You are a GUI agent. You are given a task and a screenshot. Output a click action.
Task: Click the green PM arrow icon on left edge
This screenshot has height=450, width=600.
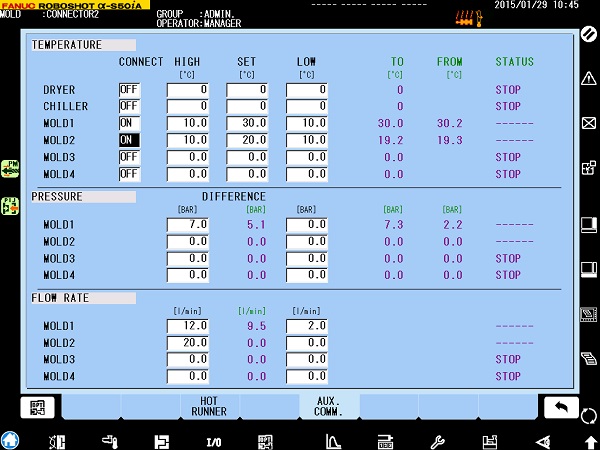click(x=10, y=169)
